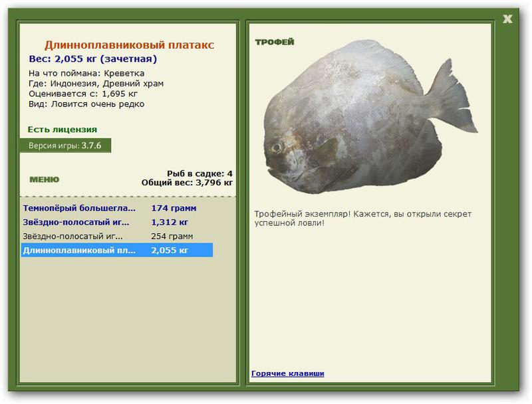Click Вид: Ловится очень редко line
The height and width of the screenshot is (404, 532).
(86, 104)
